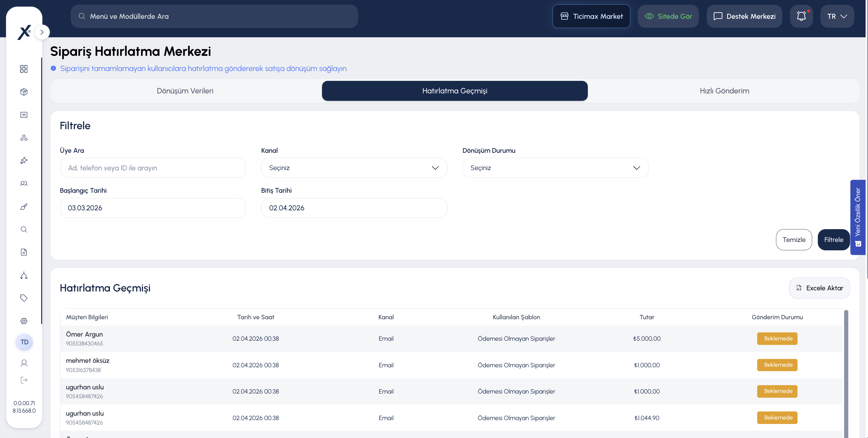Open the notification bell icon
The image size is (868, 438).
[801, 16]
